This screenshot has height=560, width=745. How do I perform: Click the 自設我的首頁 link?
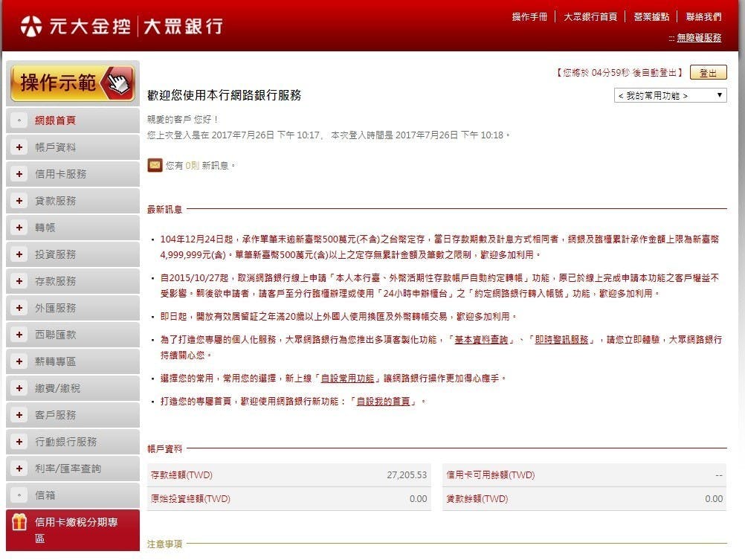(x=383, y=402)
